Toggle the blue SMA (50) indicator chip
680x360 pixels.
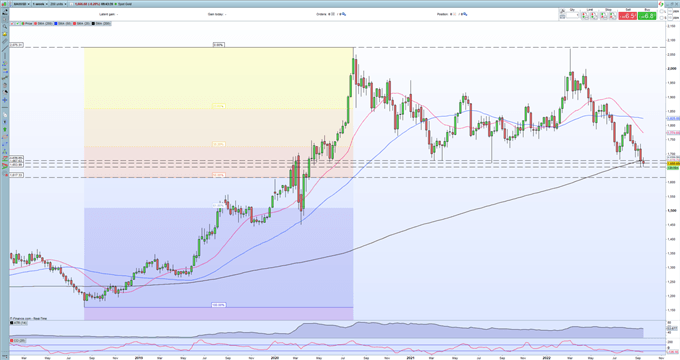click(x=62, y=23)
